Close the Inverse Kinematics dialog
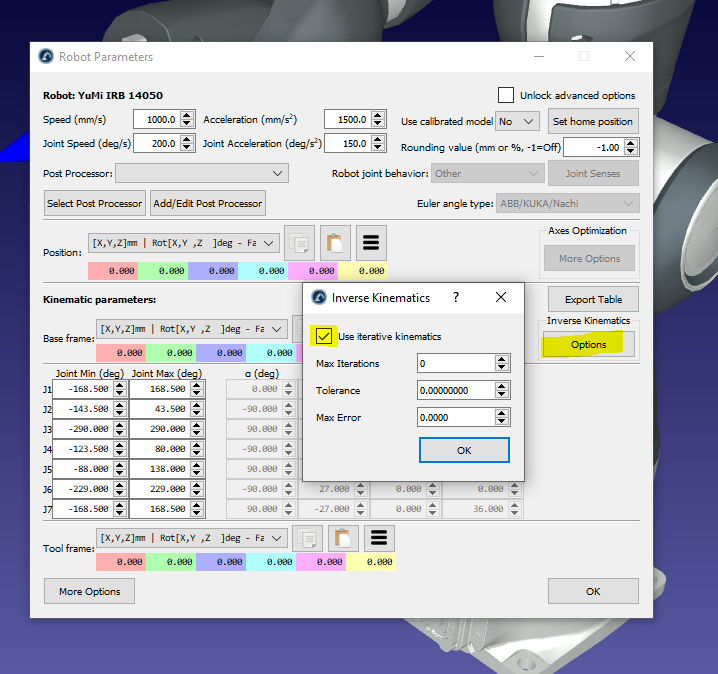This screenshot has width=718, height=674. coord(501,297)
